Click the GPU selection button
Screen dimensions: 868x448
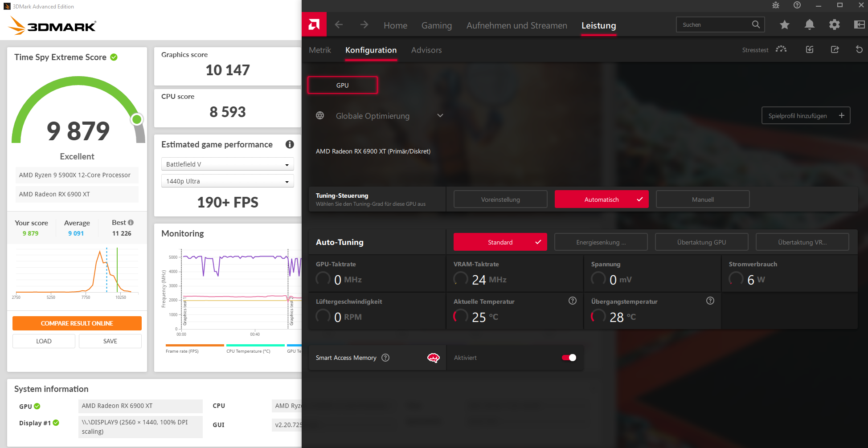[343, 85]
